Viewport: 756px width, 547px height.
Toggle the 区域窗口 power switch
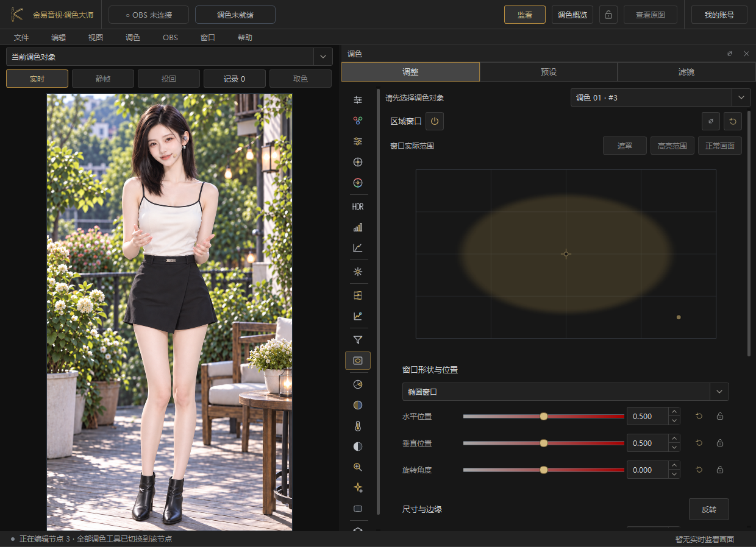pyautogui.click(x=435, y=121)
